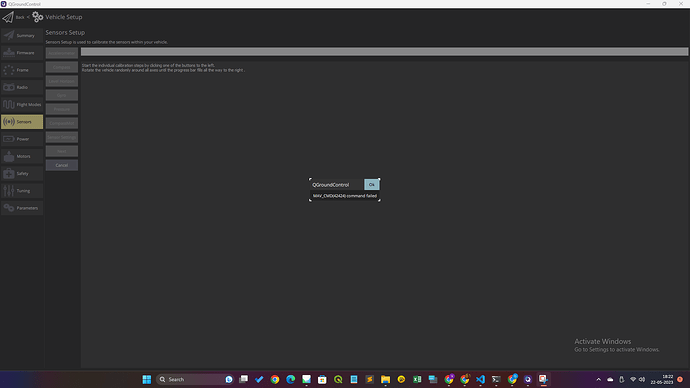Click the Pressure calibration button

coord(62,109)
